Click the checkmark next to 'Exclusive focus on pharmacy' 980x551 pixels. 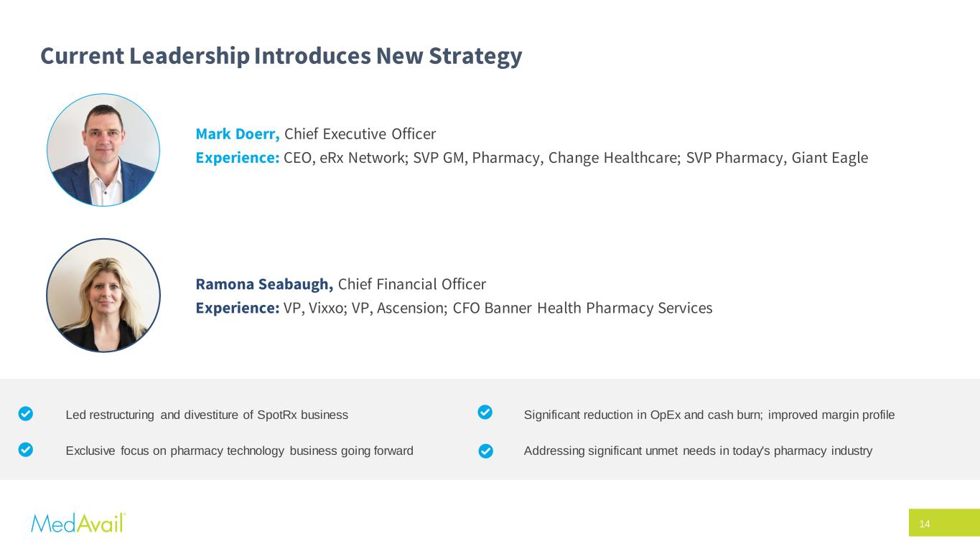click(25, 450)
